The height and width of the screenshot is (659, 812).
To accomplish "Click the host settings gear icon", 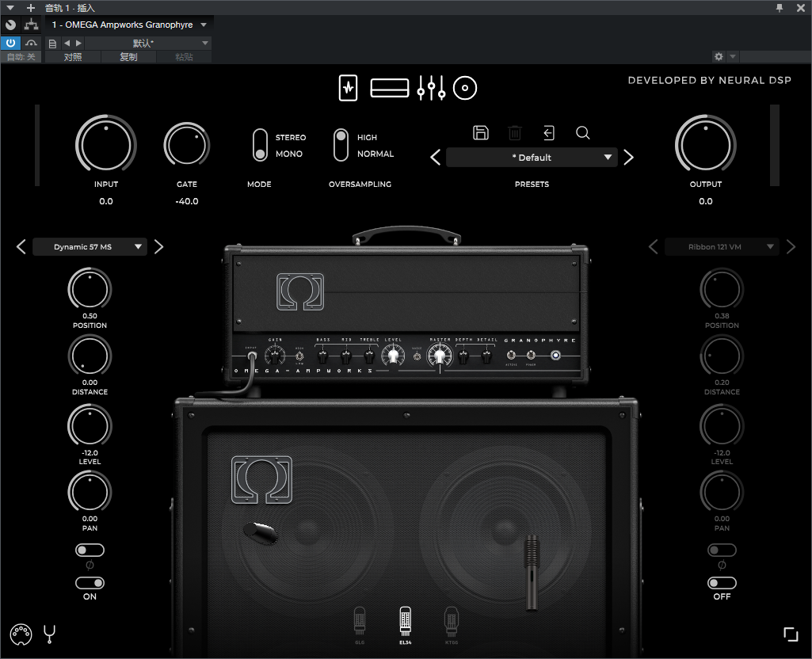I will point(719,56).
